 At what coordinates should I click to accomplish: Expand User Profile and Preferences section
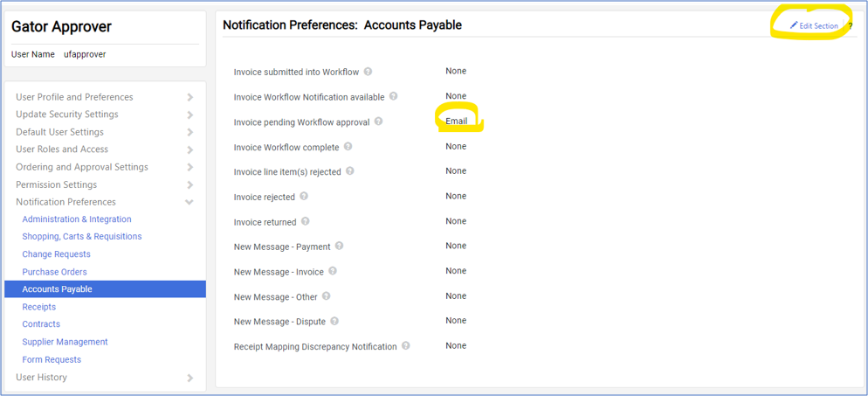point(190,97)
